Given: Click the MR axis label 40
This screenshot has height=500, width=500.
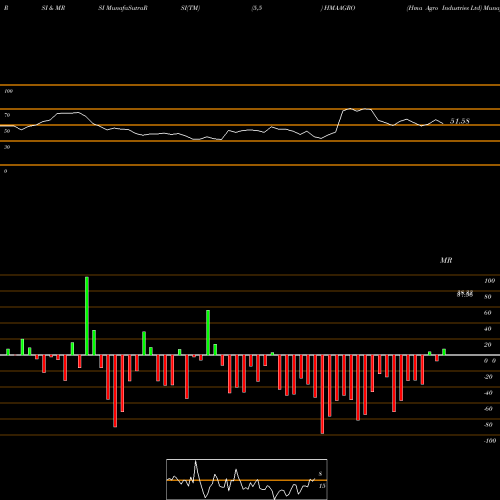Looking at the screenshot, I should click(488, 329).
